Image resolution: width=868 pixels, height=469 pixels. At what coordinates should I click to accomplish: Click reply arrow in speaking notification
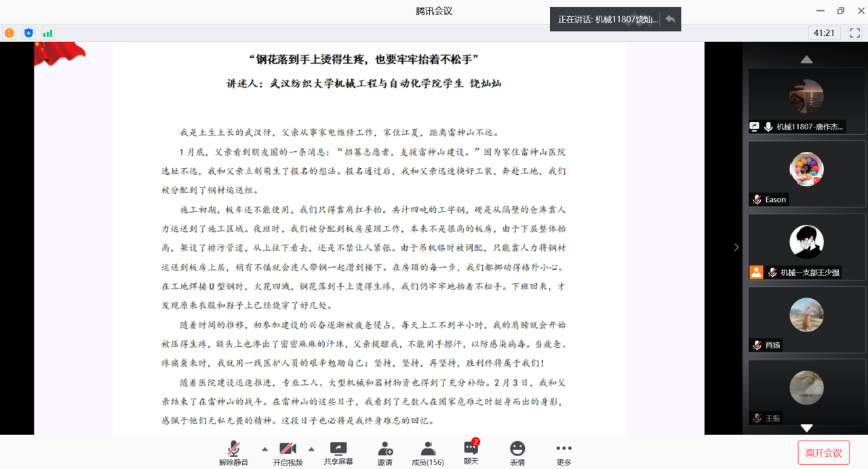coord(670,19)
